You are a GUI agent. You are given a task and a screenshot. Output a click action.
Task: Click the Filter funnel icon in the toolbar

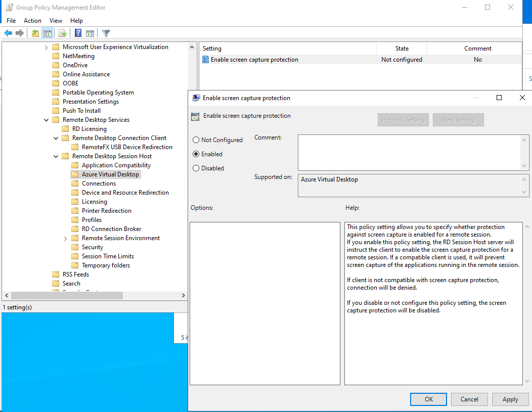(x=106, y=33)
